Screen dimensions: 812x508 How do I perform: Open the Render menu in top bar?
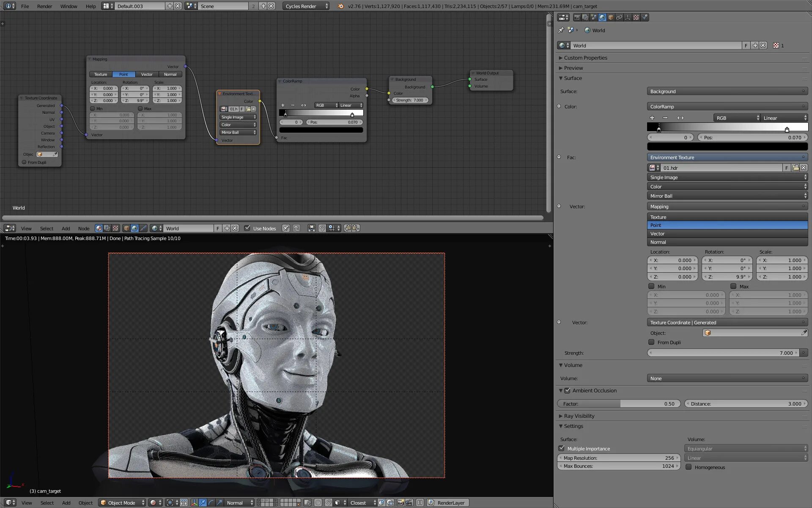click(x=44, y=6)
